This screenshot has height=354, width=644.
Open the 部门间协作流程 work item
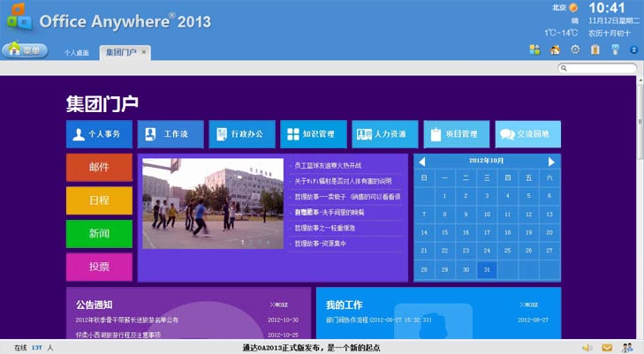379,320
